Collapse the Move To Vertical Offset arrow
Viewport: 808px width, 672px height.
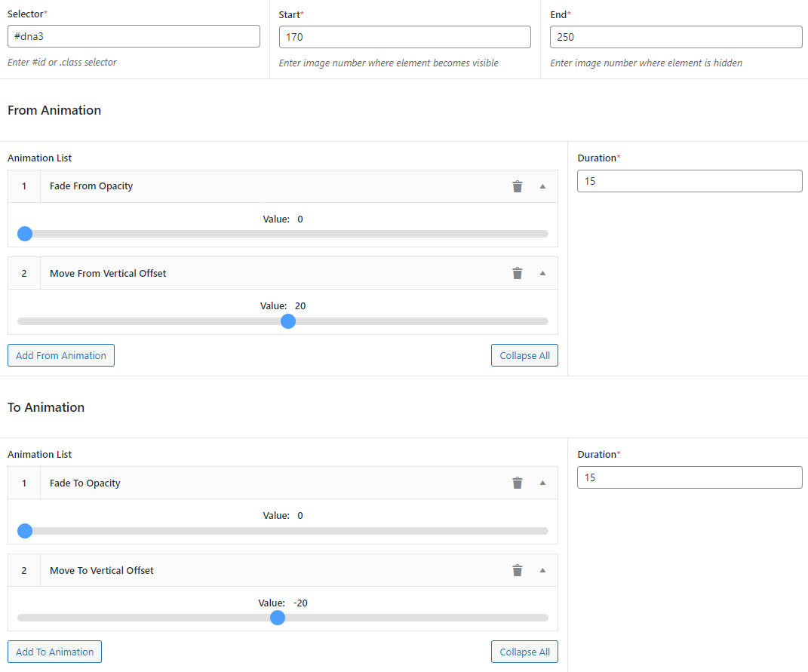(542, 570)
